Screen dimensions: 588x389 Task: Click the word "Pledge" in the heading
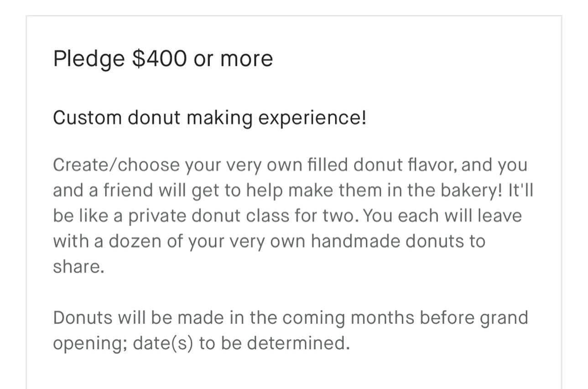(x=89, y=59)
